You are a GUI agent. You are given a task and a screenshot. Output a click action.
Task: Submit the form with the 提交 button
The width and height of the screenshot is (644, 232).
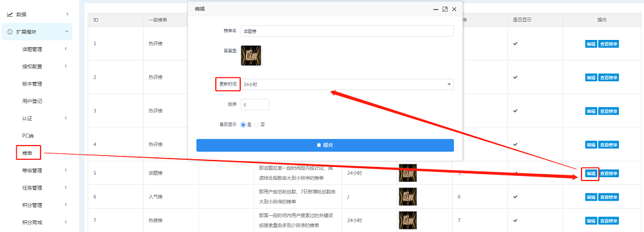[x=325, y=145]
